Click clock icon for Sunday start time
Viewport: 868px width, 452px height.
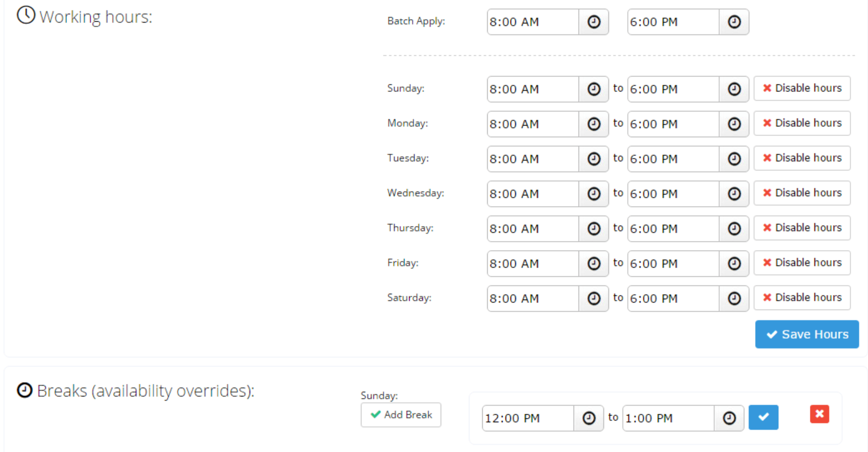[593, 89]
